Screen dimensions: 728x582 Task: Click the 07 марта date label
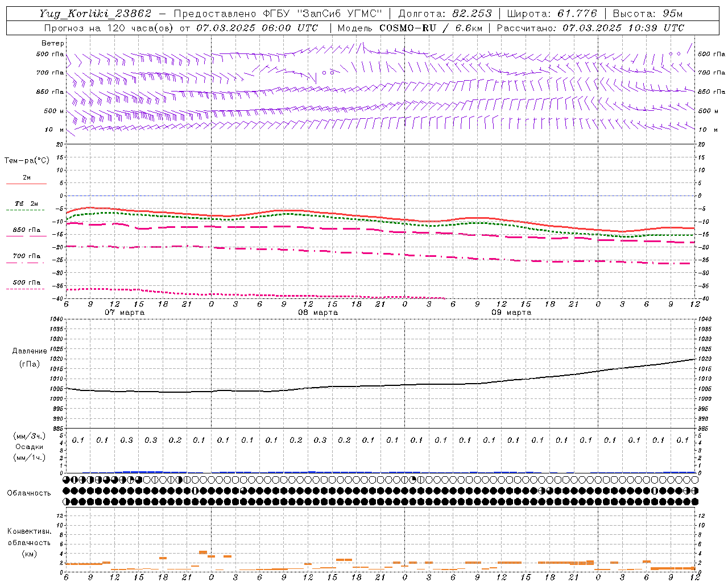pos(125,313)
